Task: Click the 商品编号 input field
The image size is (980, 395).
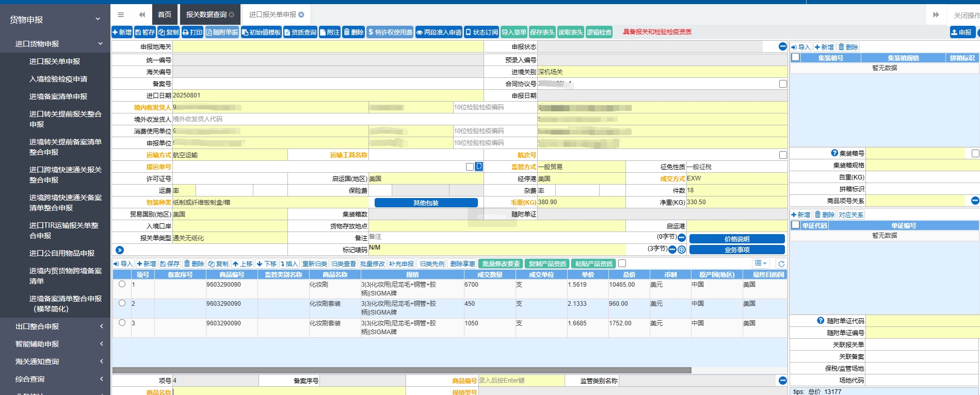Action: (x=521, y=381)
